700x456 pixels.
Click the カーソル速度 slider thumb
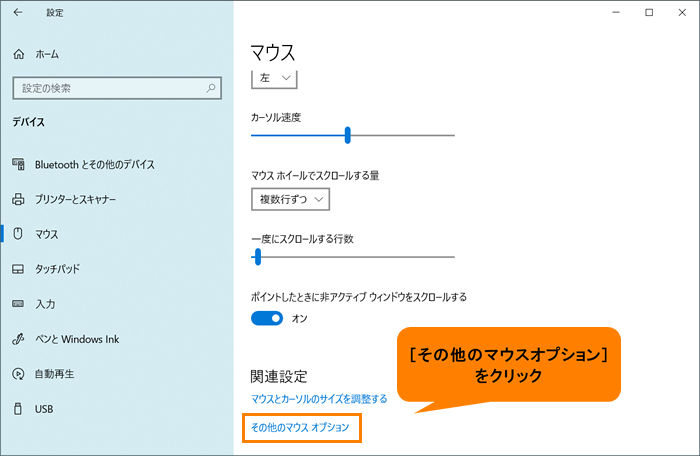(347, 135)
